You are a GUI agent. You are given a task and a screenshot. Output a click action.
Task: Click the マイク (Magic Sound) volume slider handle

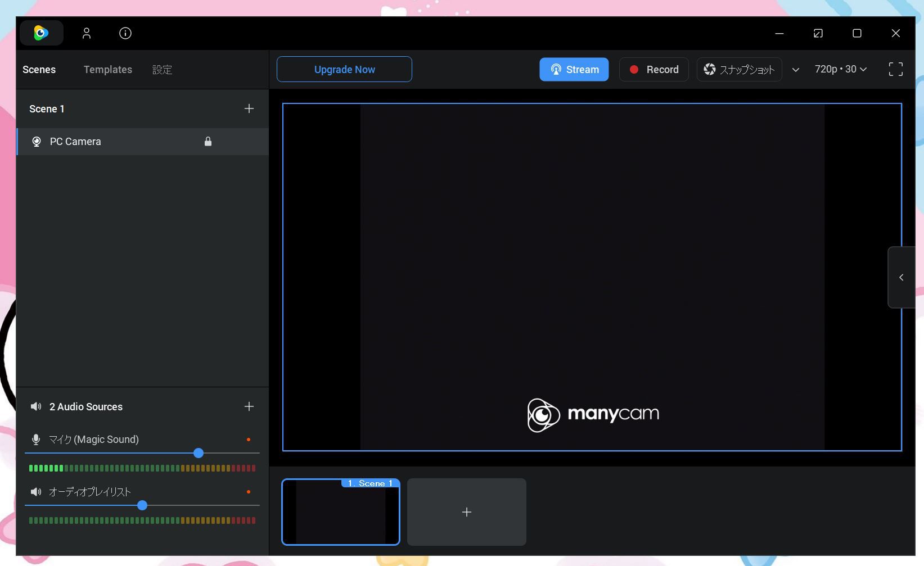point(199,453)
